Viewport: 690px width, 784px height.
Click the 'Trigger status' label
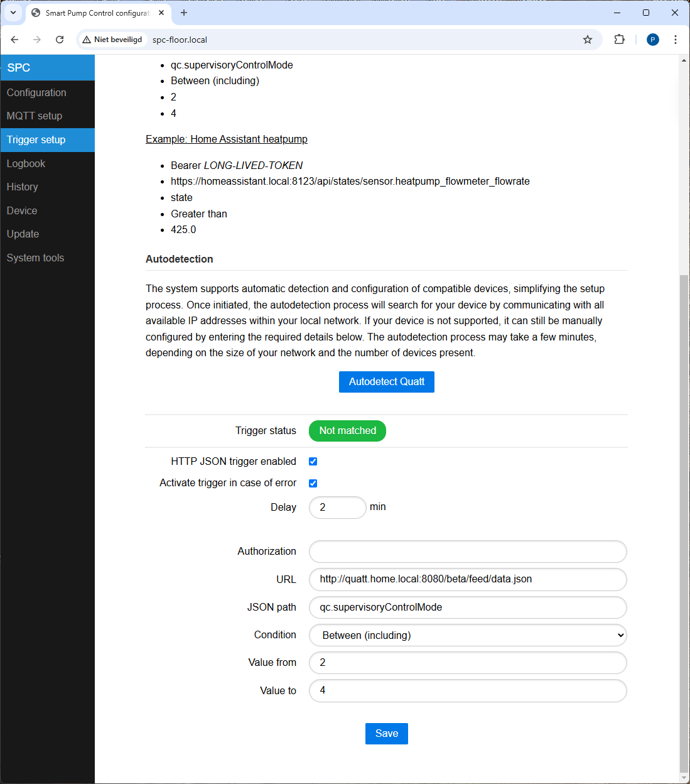[x=266, y=431]
